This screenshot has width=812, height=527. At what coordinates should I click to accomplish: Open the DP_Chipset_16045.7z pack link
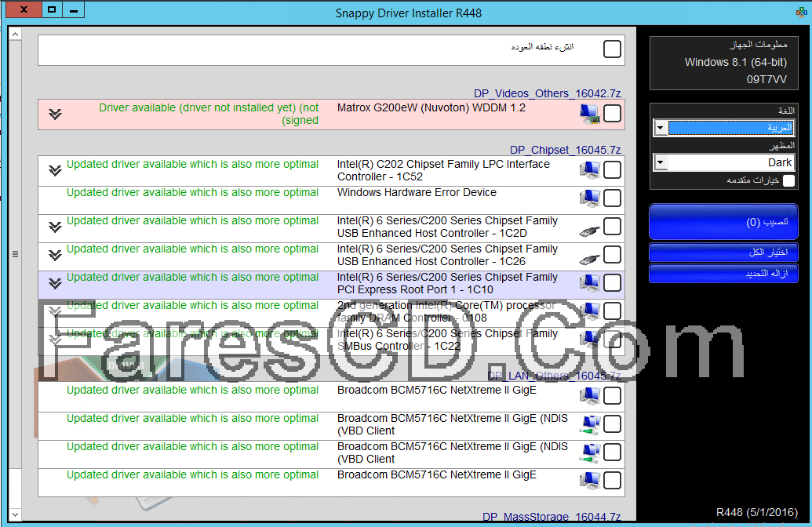(566, 150)
